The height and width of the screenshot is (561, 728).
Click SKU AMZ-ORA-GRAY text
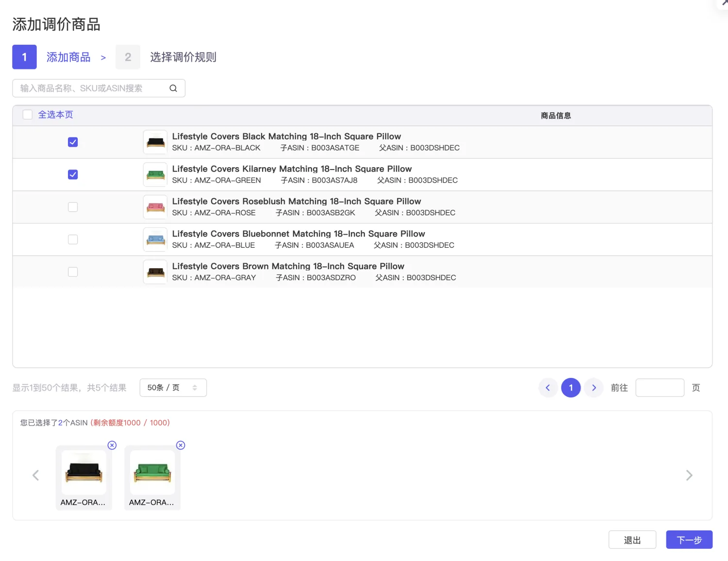click(x=214, y=278)
